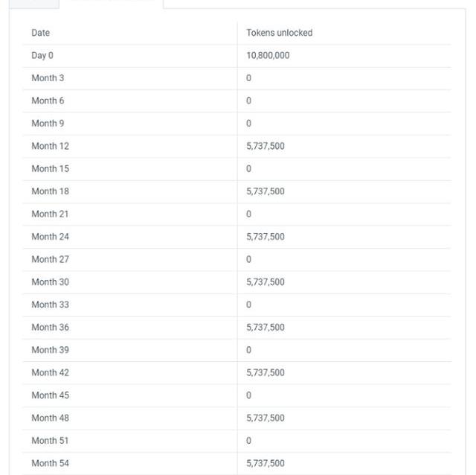
Task: Select tokens unlocked value for Month 21
Action: [248, 214]
